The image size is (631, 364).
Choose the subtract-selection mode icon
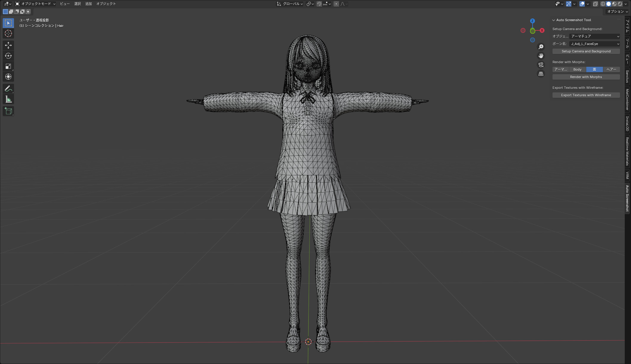(17, 12)
